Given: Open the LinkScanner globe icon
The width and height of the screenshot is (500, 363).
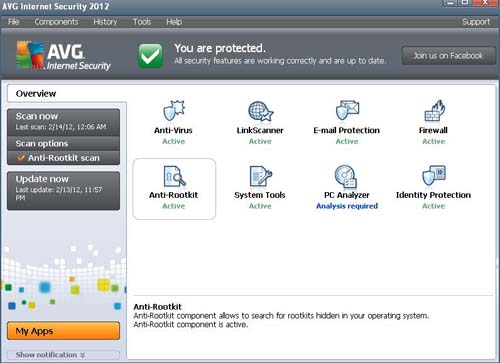Looking at the screenshot, I should pos(260,111).
